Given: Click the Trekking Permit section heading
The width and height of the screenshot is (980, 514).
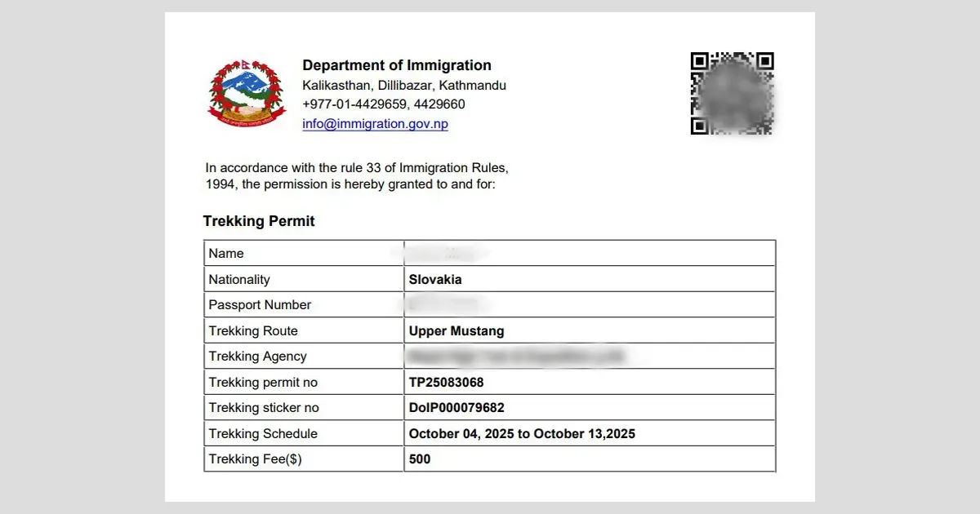Looking at the screenshot, I should pyautogui.click(x=259, y=221).
